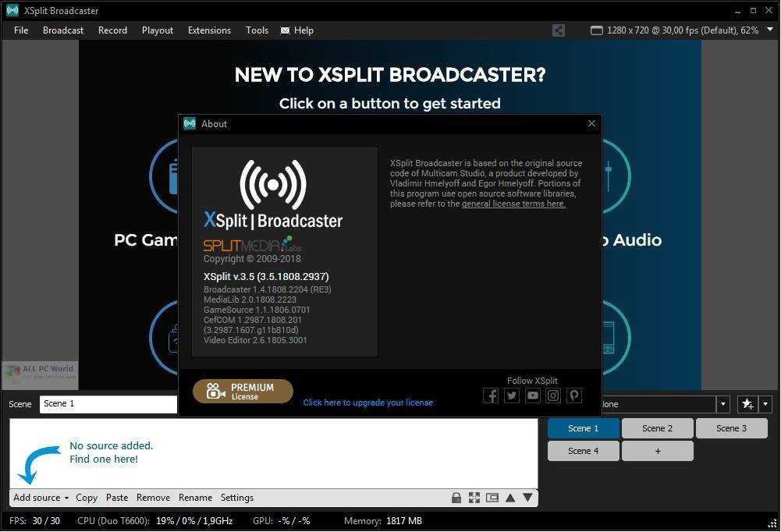781x532 pixels.
Task: Click the XSplit v.3.5 version text
Action: [x=266, y=276]
